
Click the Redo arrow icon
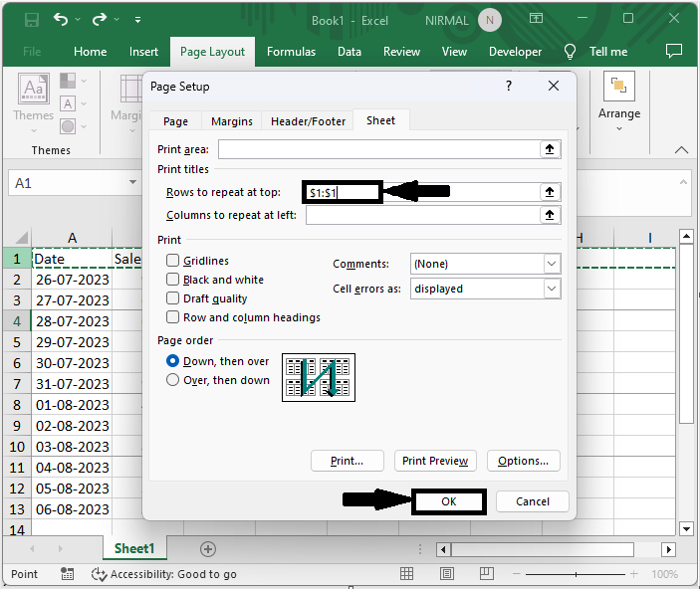coord(99,19)
